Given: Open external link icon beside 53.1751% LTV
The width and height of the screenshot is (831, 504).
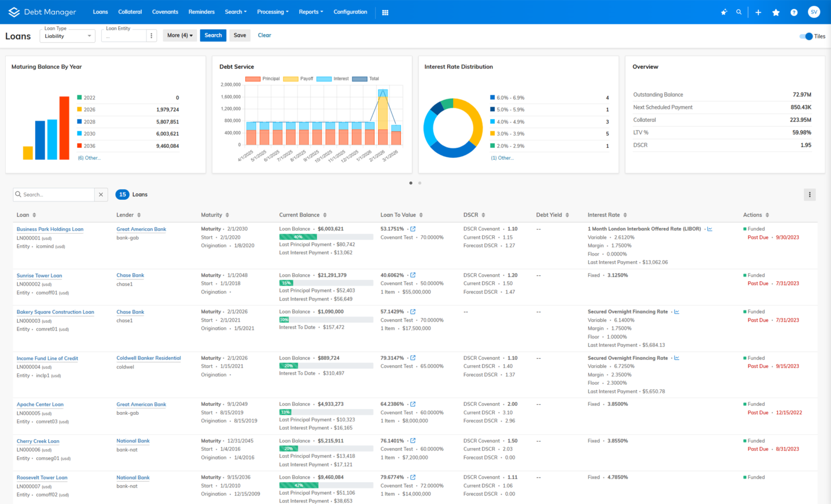Looking at the screenshot, I should [413, 229].
